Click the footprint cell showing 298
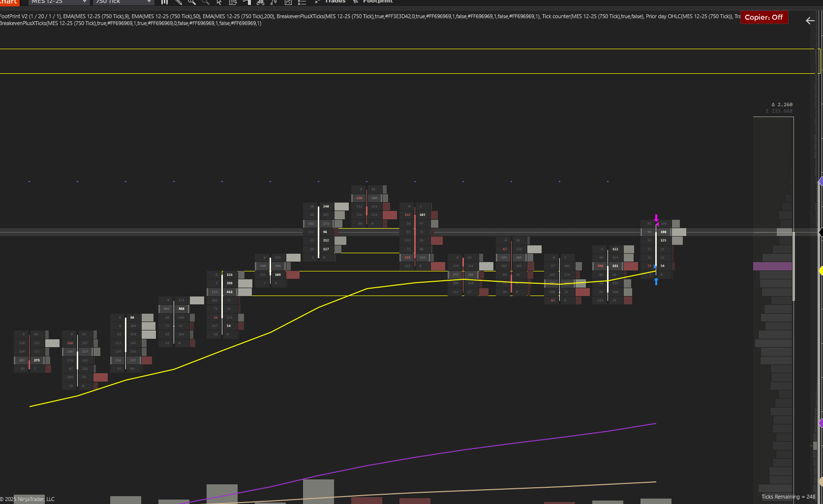823x504 pixels. coord(230,283)
